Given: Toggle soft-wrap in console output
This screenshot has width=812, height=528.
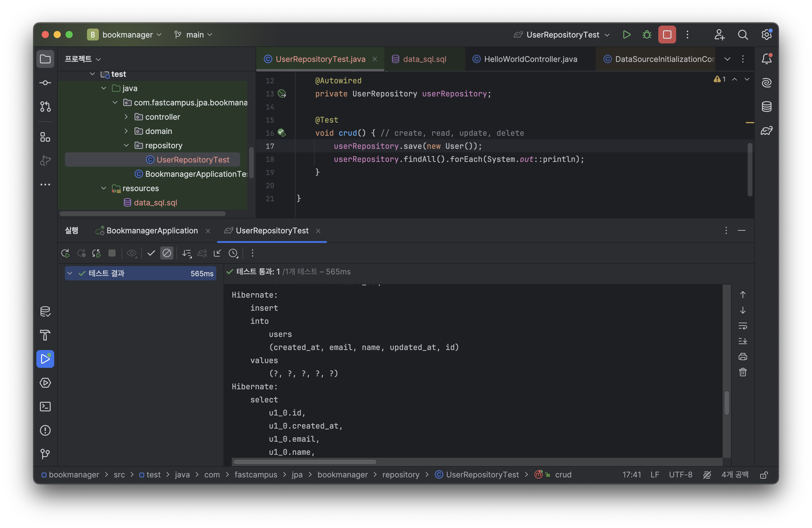Looking at the screenshot, I should (743, 326).
